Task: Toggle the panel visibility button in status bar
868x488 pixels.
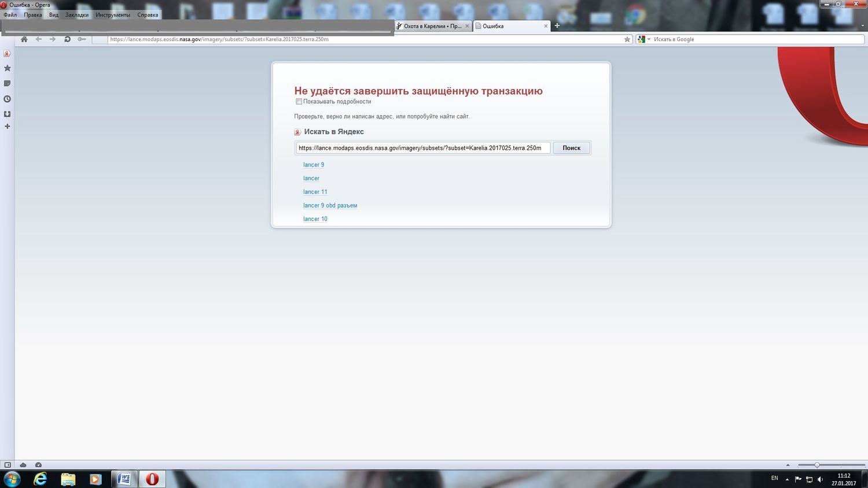Action: click(8, 465)
